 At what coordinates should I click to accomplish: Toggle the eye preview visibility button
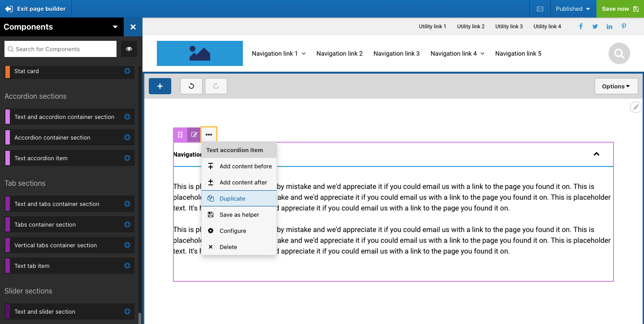pyautogui.click(x=129, y=49)
